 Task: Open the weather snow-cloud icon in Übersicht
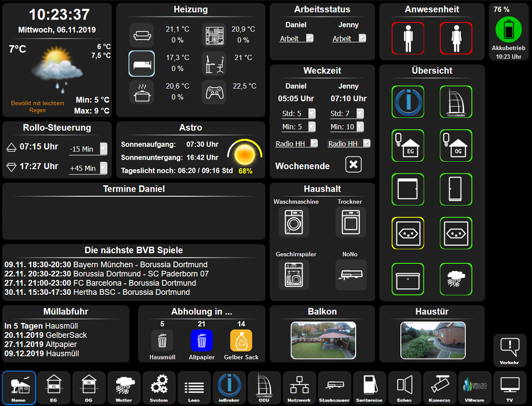tap(456, 279)
